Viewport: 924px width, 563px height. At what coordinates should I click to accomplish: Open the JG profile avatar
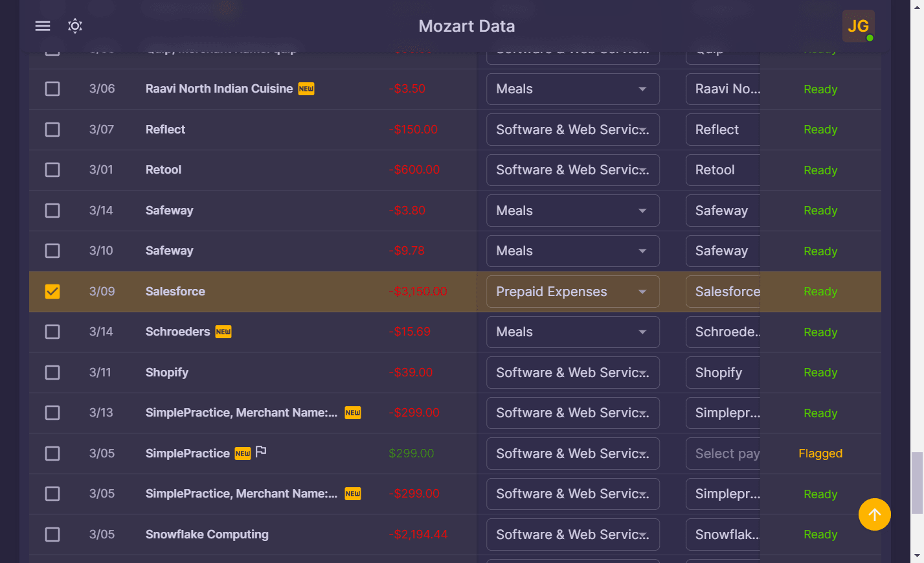pyautogui.click(x=859, y=26)
